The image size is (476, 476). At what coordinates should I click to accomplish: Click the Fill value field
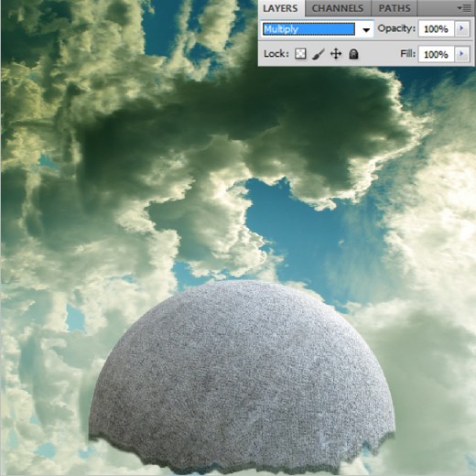click(436, 54)
